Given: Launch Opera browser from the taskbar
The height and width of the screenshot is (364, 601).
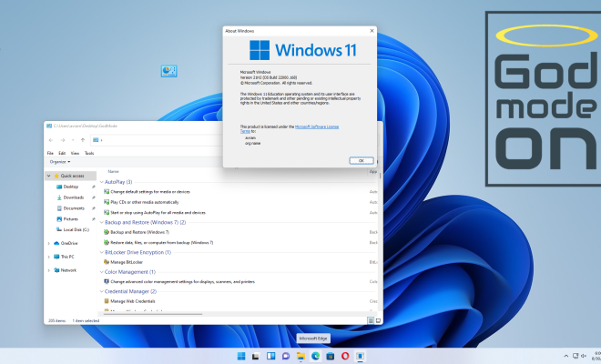Looking at the screenshot, I should tap(345, 356).
